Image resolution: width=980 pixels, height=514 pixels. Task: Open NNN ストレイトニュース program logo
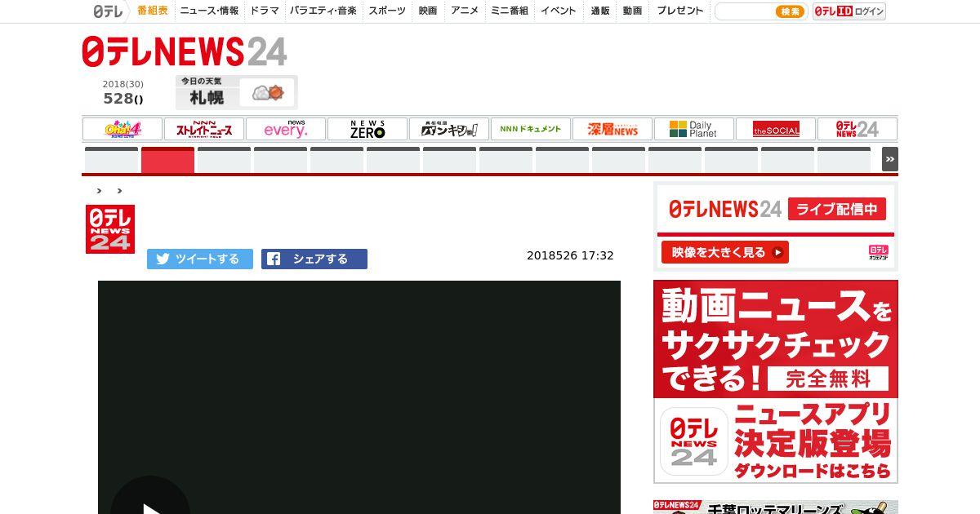[204, 129]
